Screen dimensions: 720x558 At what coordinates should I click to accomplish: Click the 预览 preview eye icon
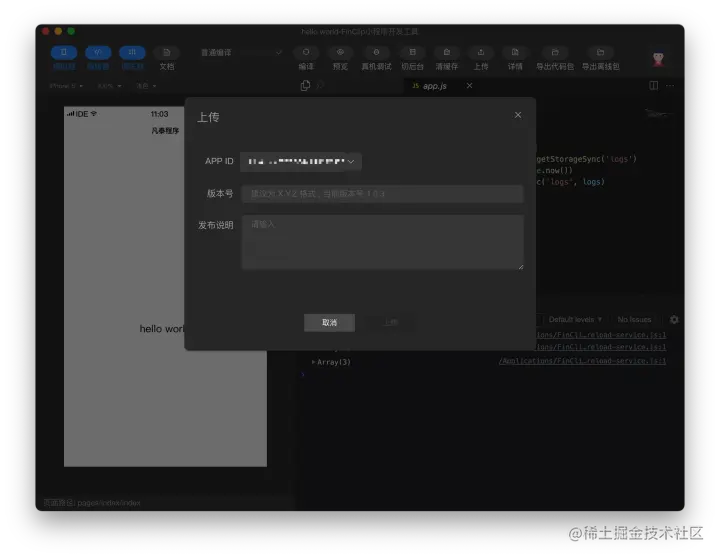click(340, 52)
